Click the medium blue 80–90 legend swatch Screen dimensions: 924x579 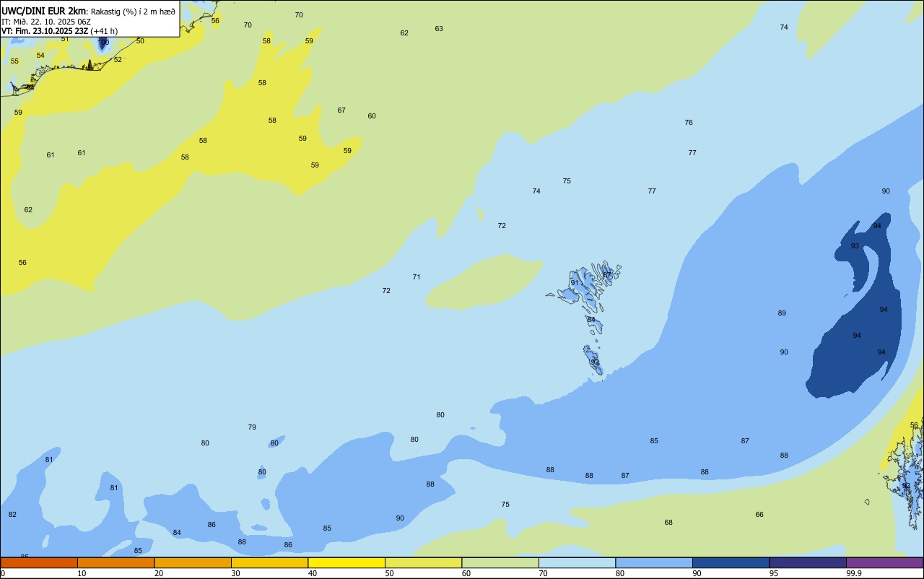tap(654, 562)
